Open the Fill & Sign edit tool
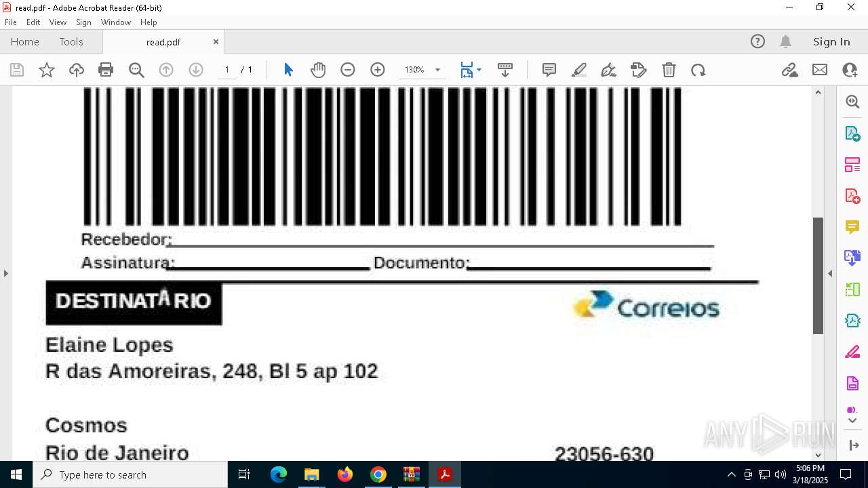Image resolution: width=868 pixels, height=488 pixels. (x=639, y=70)
